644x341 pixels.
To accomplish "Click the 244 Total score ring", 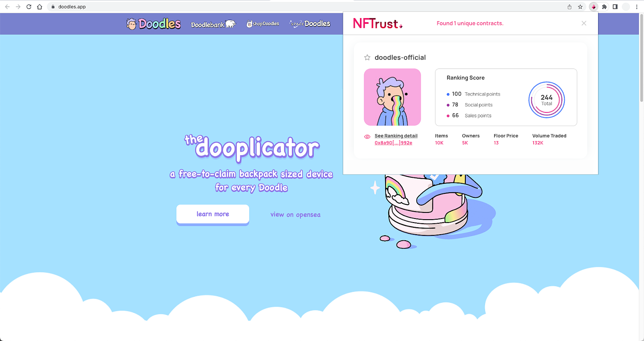I will click(547, 100).
